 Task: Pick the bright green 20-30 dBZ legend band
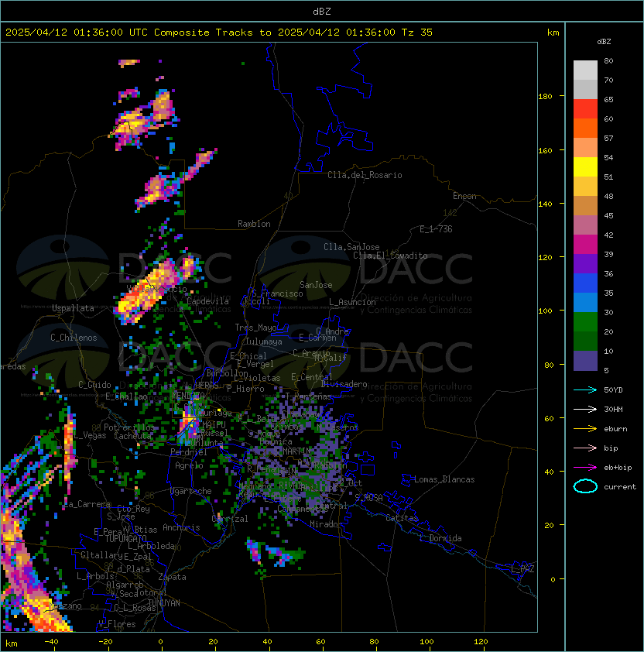coord(585,322)
